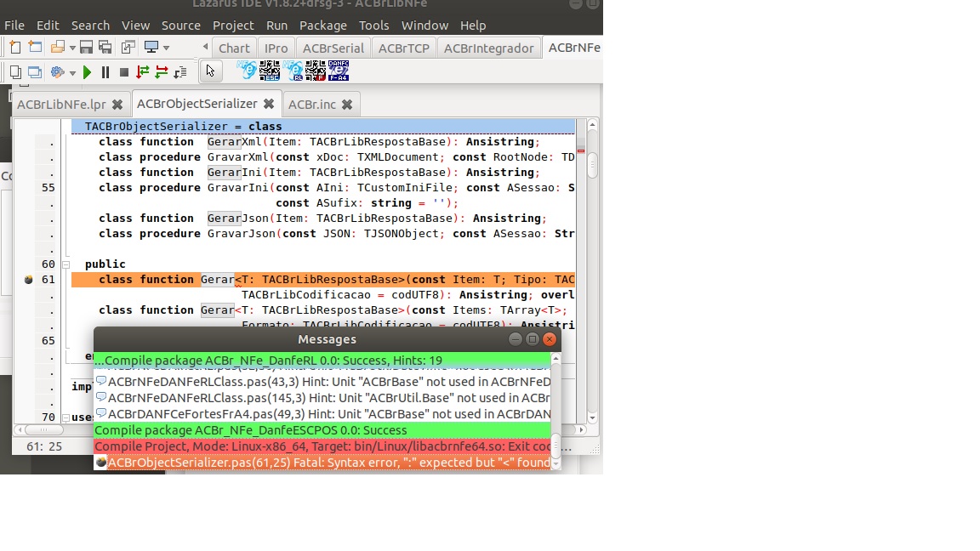
Task: Select the fatal syntax error message line
Action: tap(322, 463)
